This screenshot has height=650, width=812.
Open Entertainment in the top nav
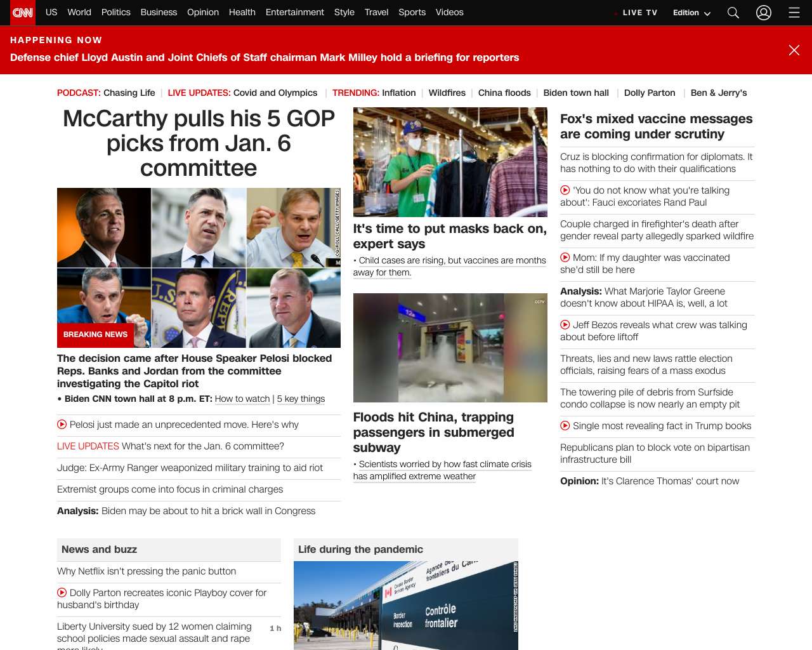pos(295,12)
